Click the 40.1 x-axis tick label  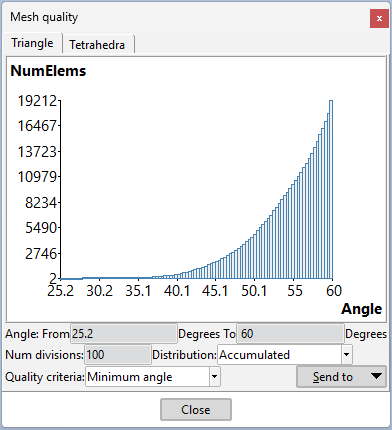tap(177, 291)
